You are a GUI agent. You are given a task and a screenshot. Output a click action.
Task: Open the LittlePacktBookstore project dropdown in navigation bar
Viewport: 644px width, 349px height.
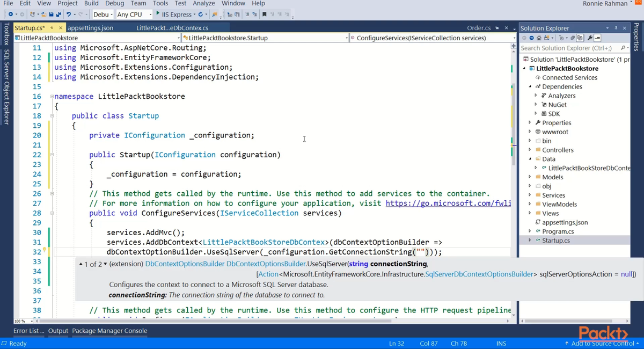97,38
